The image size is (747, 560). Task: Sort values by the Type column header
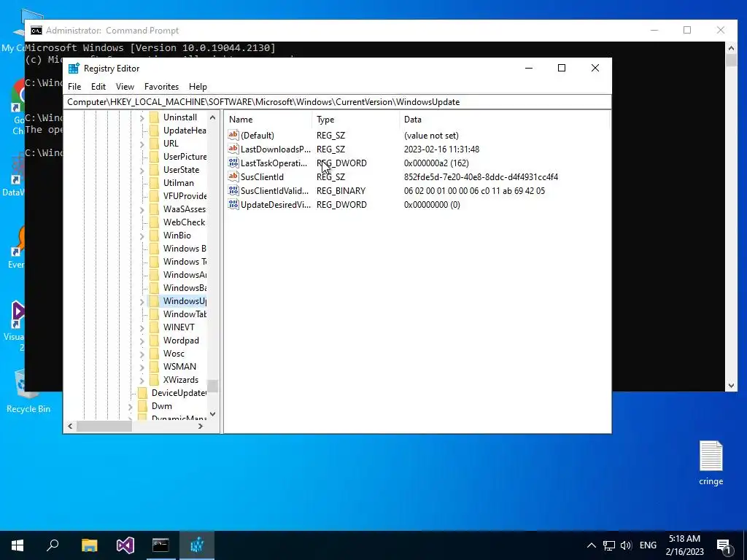[x=356, y=120]
